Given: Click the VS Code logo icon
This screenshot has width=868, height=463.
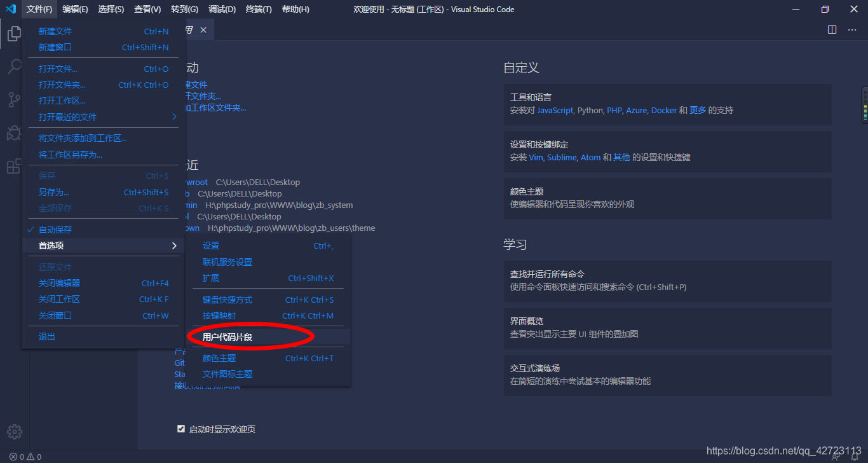Looking at the screenshot, I should (x=11, y=9).
